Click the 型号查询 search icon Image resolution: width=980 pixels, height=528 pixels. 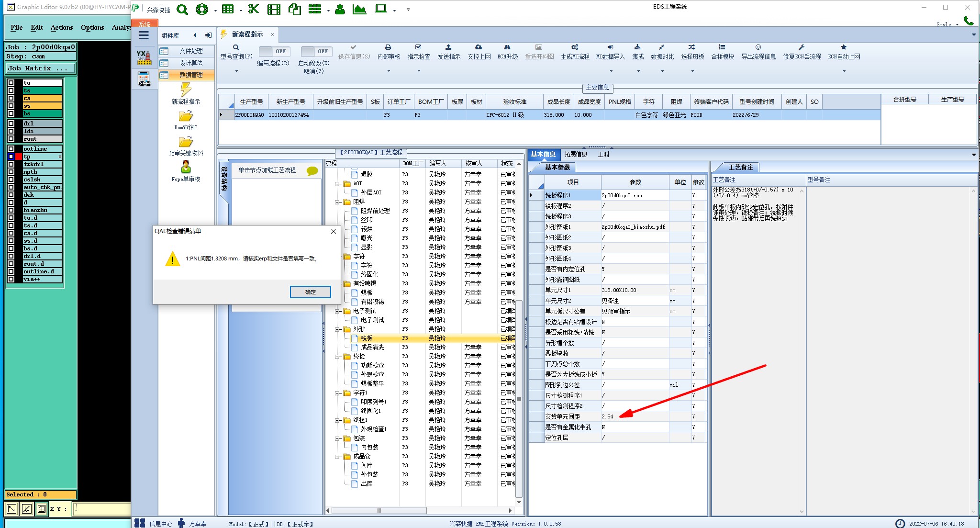coord(236,47)
